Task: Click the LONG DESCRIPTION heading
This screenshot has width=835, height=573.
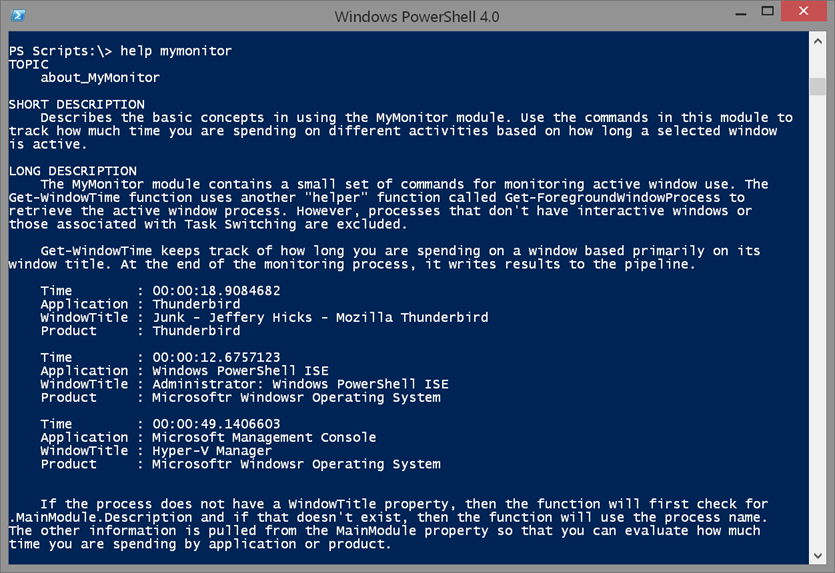Action: [x=72, y=171]
